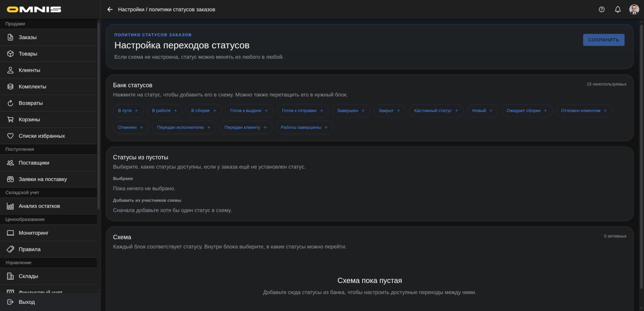This screenshot has width=644, height=311.
Task: Open Клиенты in the sidebar
Action: tap(30, 70)
